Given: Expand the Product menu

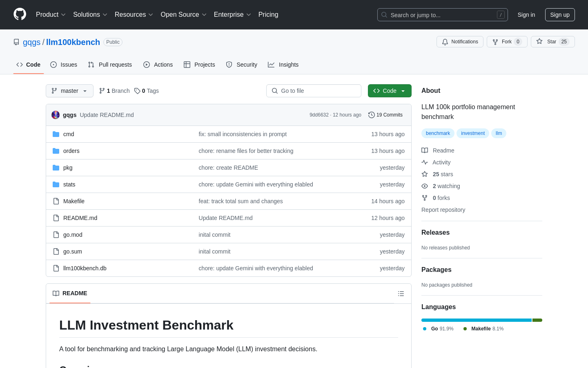Looking at the screenshot, I should tap(51, 15).
